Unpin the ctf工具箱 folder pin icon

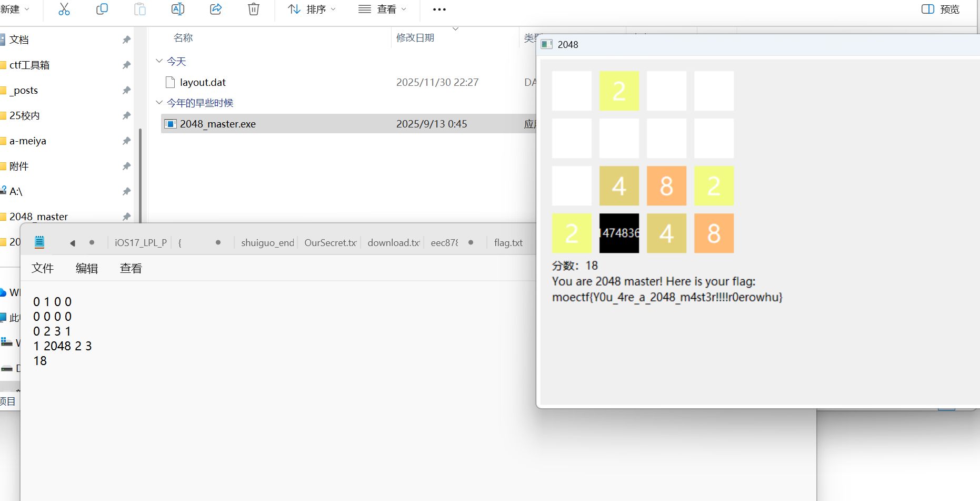126,65
